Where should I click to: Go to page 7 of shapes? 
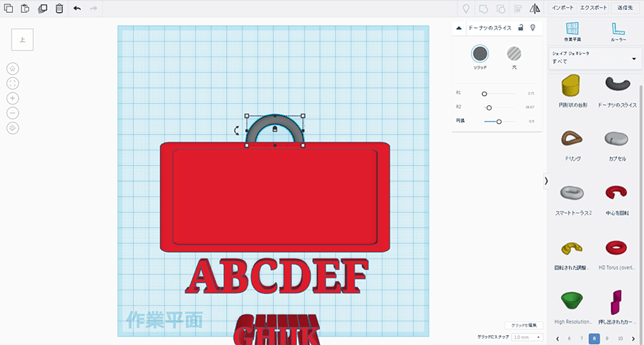tap(581, 338)
